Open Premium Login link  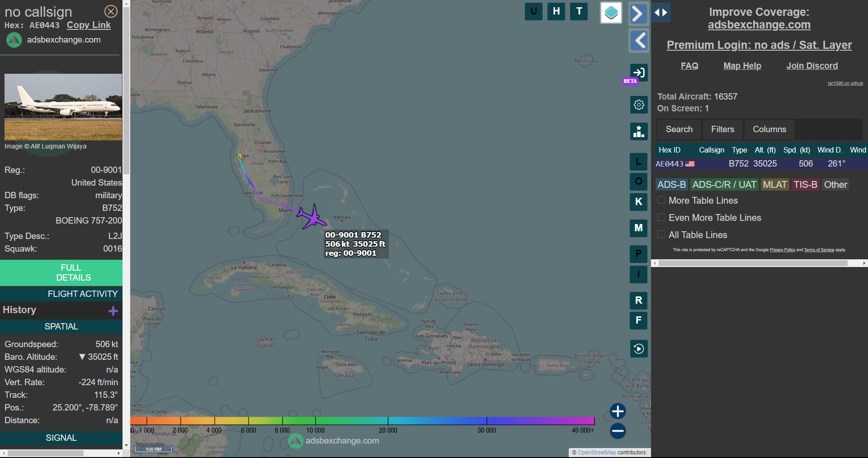click(759, 45)
